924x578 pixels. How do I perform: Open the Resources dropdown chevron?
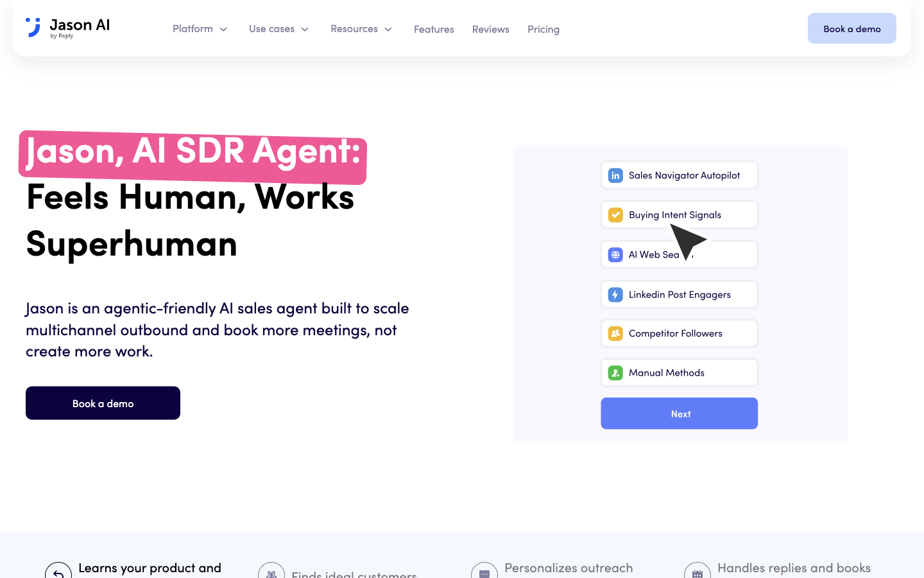point(388,30)
